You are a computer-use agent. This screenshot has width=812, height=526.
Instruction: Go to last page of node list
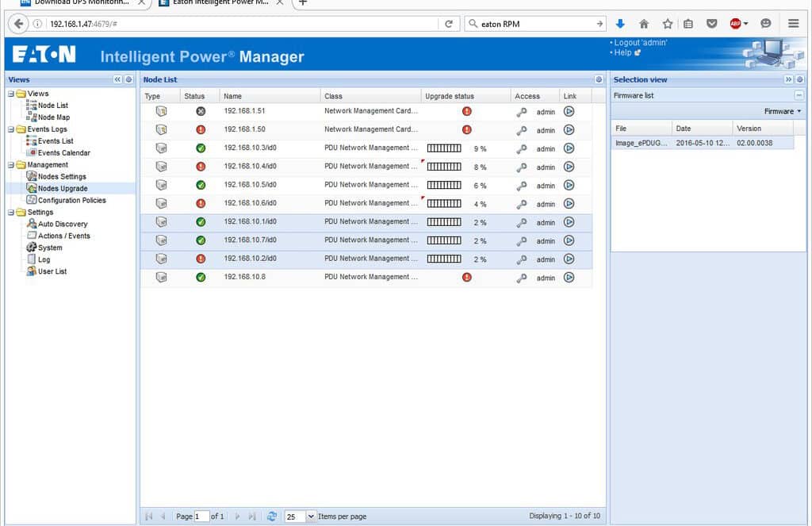click(x=252, y=516)
